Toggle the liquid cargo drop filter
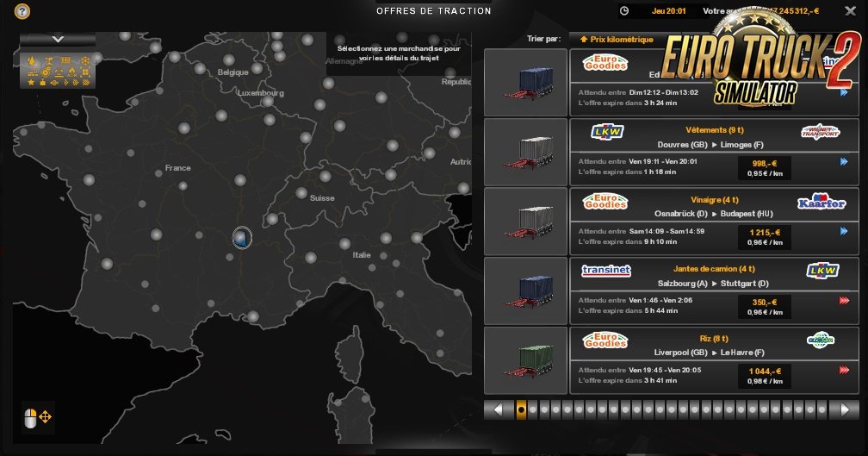 point(32,61)
